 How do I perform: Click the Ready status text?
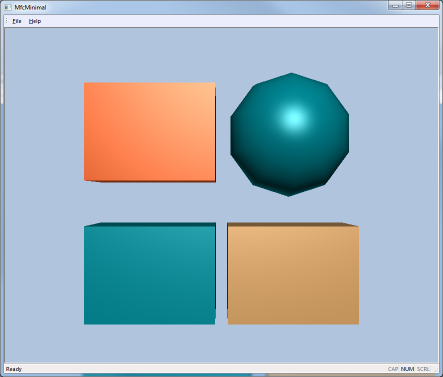tap(14, 369)
